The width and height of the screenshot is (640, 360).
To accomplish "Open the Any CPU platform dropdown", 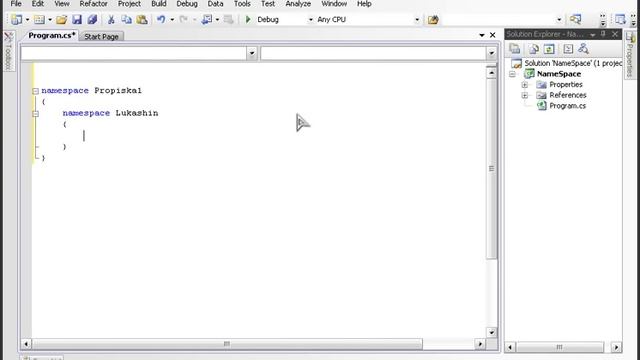I will coord(417,20).
